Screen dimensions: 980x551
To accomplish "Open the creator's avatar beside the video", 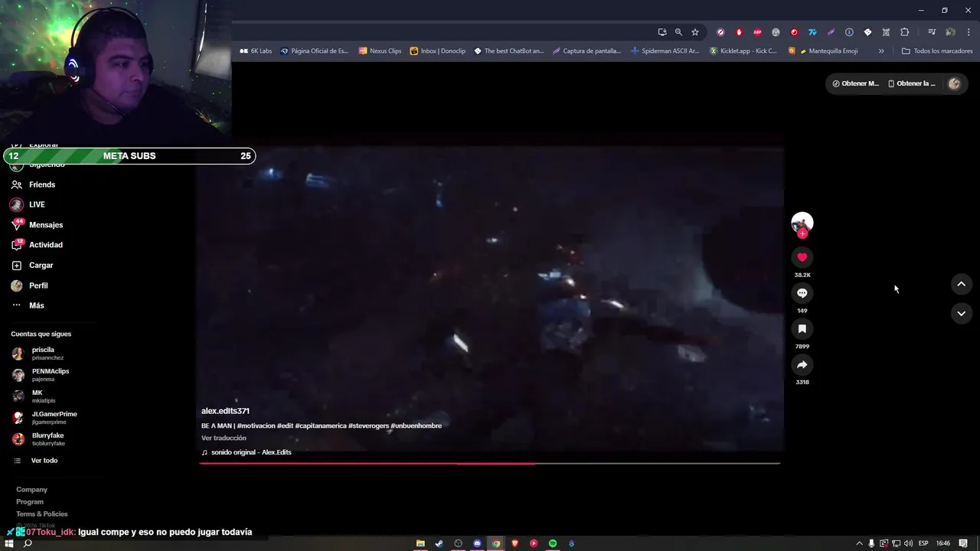I will click(x=802, y=223).
